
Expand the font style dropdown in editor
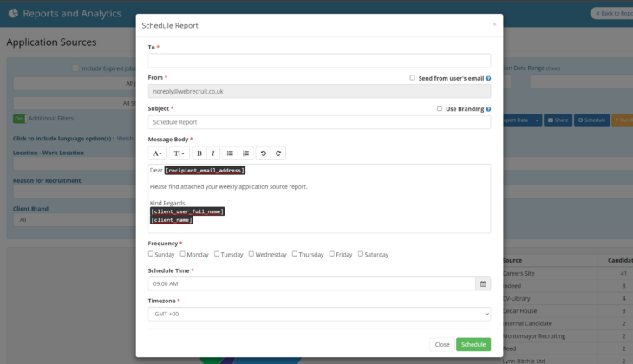tap(158, 153)
